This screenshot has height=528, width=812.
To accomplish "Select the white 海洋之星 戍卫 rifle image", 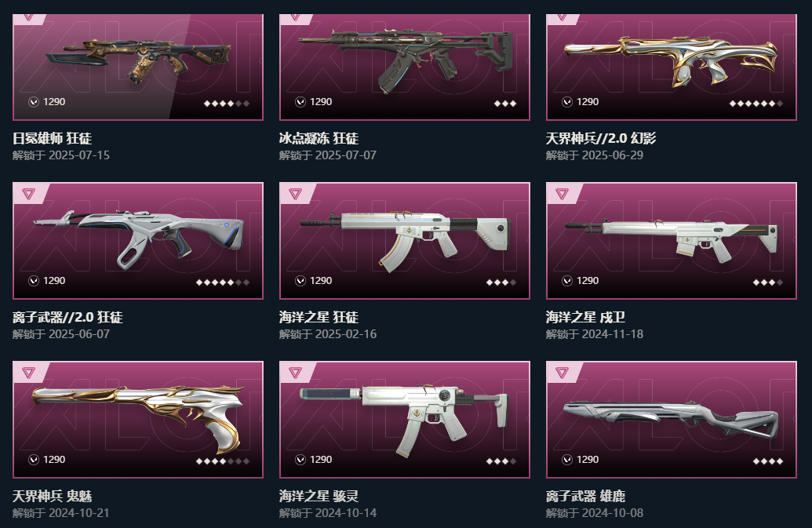I will tap(671, 239).
